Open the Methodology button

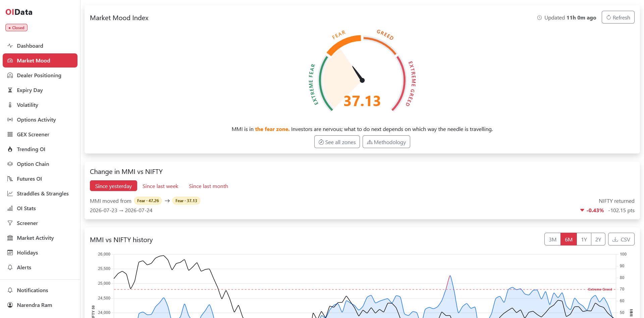[x=386, y=142]
